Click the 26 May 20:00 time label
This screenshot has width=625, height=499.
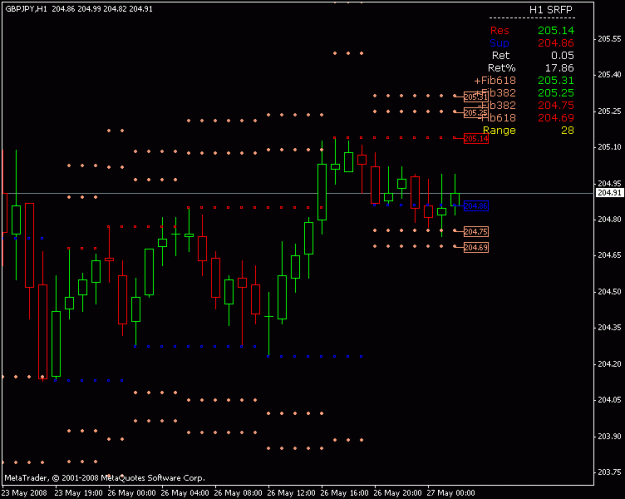tap(398, 493)
